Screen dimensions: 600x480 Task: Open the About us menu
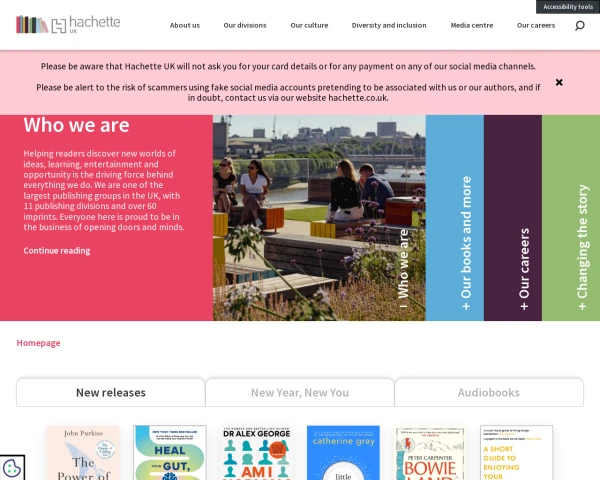pos(185,25)
